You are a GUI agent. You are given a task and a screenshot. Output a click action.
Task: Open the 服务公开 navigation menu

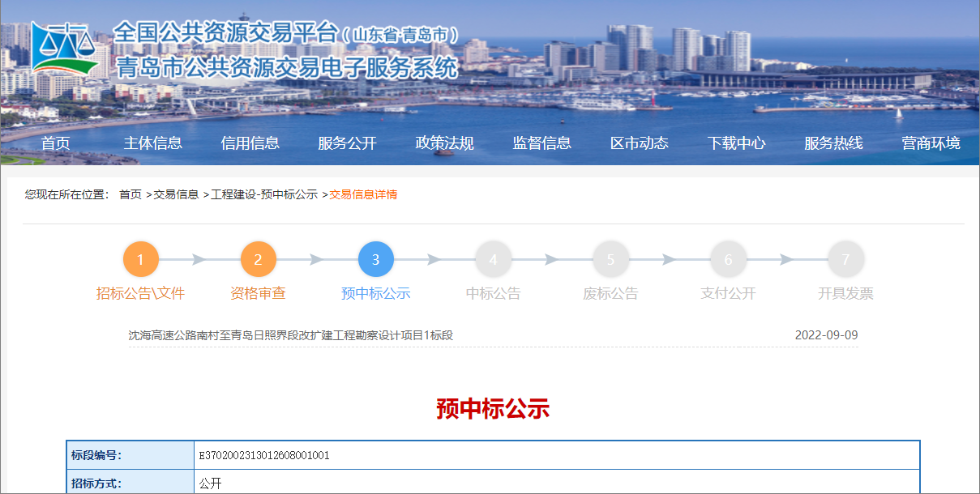346,143
